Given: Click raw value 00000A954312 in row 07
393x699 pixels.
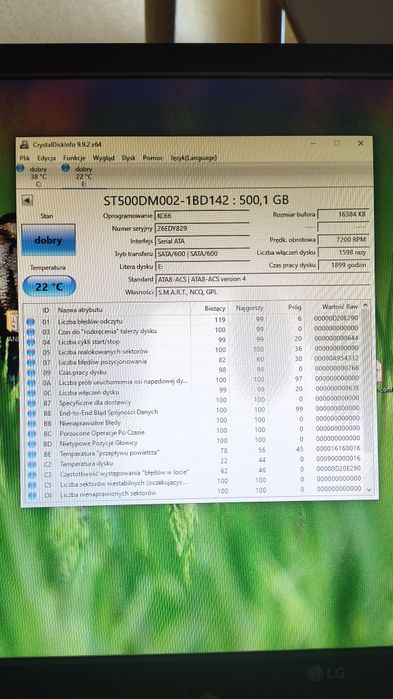Looking at the screenshot, I should 336,358.
